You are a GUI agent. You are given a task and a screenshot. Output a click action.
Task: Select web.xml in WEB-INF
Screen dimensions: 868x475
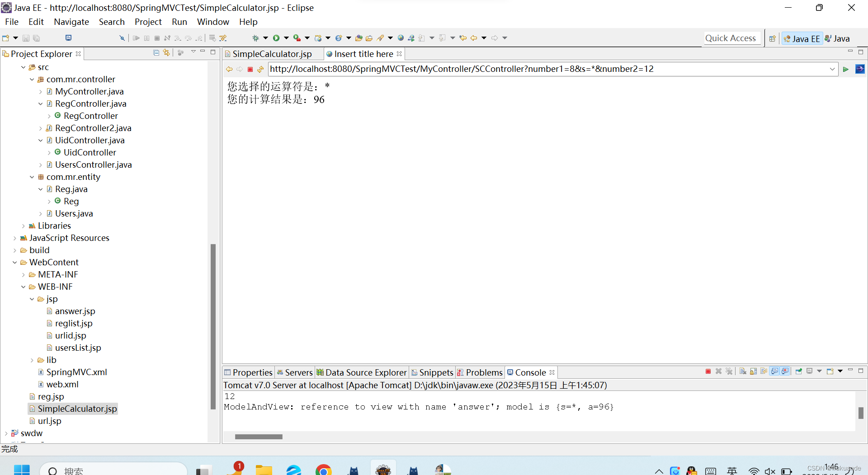62,385
